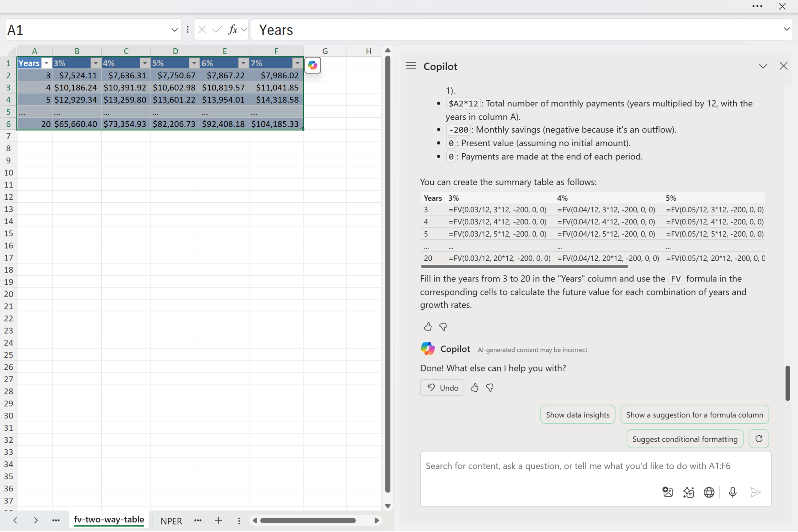798x532 pixels.
Task: Collapse the Copilot pane with the chevron
Action: point(763,66)
